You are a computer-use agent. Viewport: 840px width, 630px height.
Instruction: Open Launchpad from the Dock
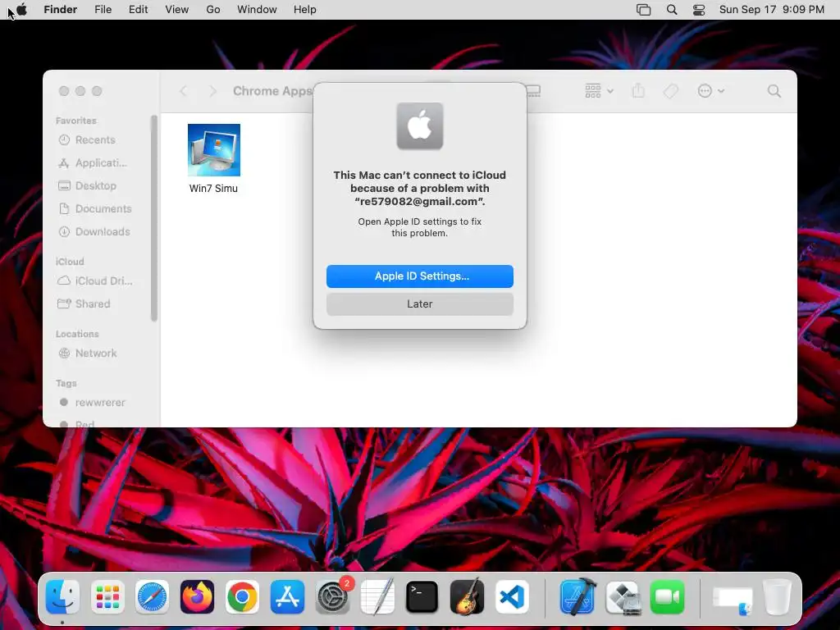[107, 597]
